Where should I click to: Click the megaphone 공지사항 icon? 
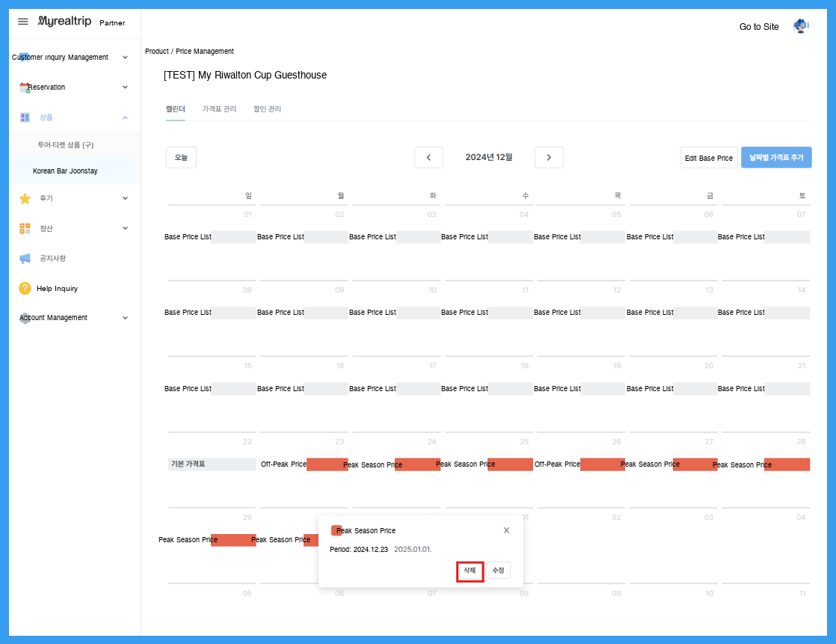click(x=25, y=259)
